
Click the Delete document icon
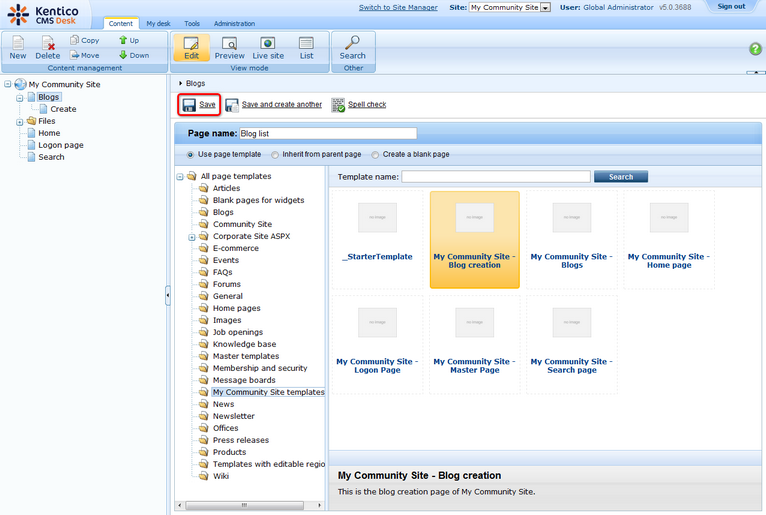coord(47,43)
